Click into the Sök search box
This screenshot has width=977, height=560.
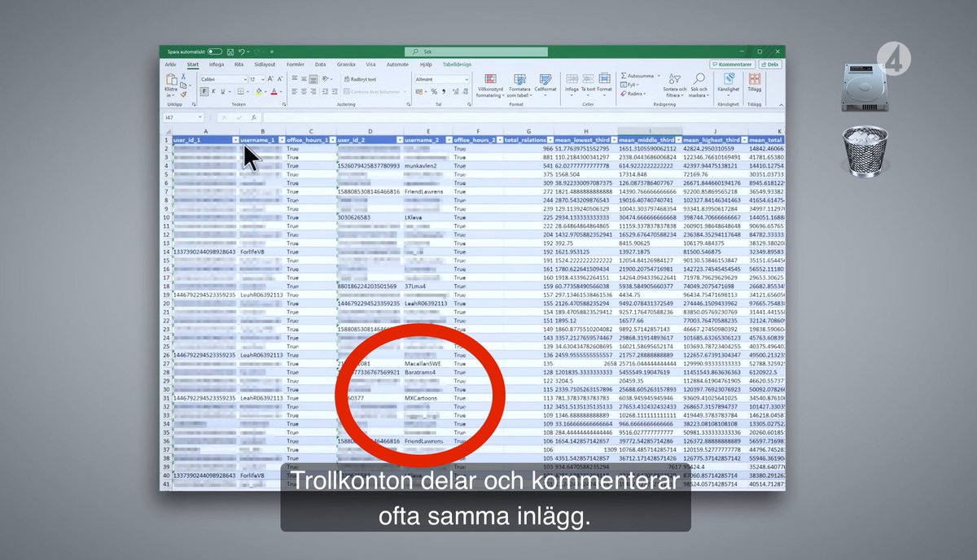pyautogui.click(x=476, y=51)
